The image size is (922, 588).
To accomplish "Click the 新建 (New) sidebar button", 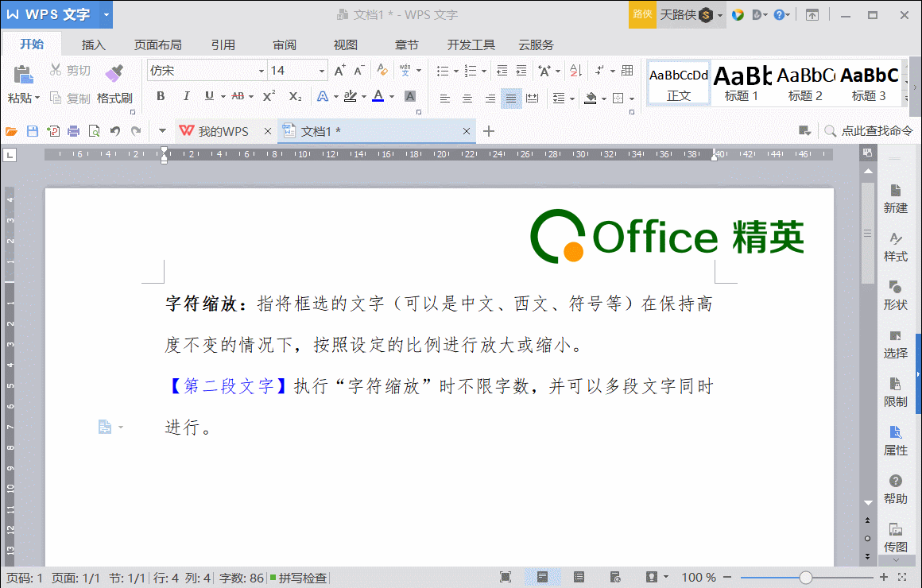I will coord(896,199).
